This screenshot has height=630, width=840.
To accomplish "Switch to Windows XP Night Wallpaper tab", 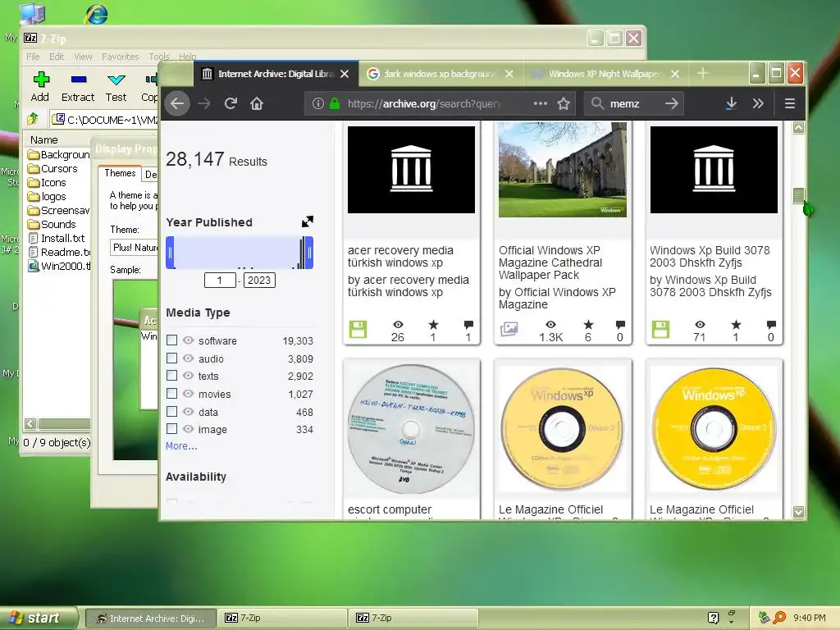I will [x=605, y=74].
